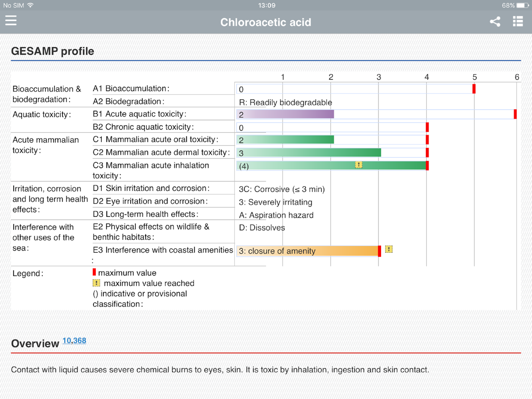Select the B1 Acute aquatic toxicity purple bar
The height and width of the screenshot is (399, 532).
point(285,114)
